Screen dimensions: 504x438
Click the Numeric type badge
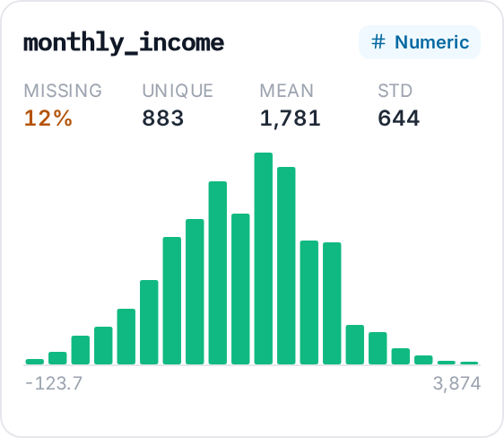(x=420, y=42)
